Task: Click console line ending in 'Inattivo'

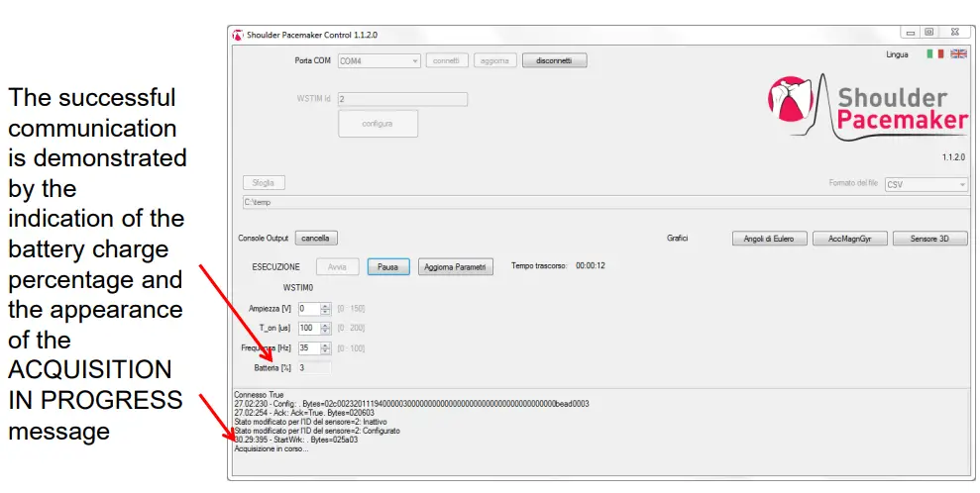Action: 310,422
